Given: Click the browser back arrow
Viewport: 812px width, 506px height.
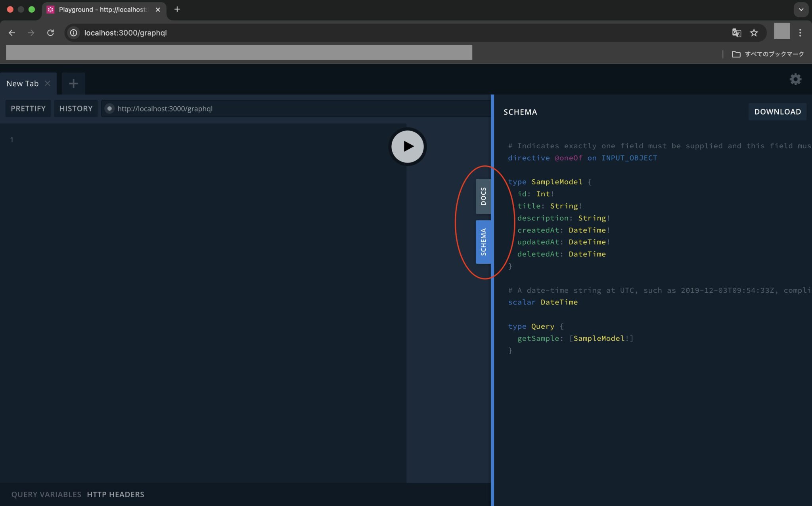Looking at the screenshot, I should [11, 33].
